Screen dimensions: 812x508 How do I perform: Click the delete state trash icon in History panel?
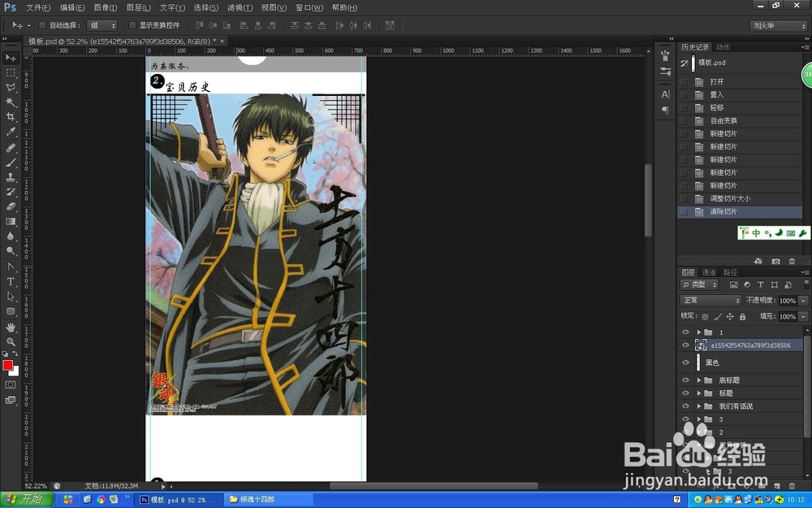pyautogui.click(x=792, y=261)
